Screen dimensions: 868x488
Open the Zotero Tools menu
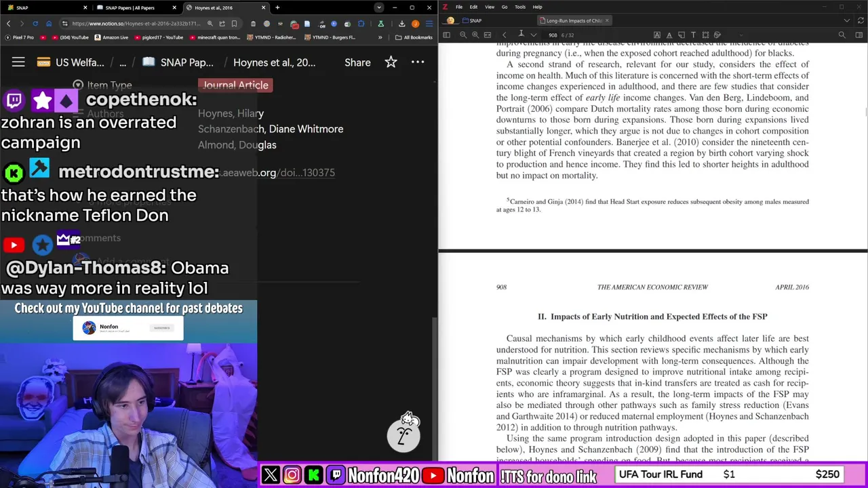pyautogui.click(x=520, y=7)
